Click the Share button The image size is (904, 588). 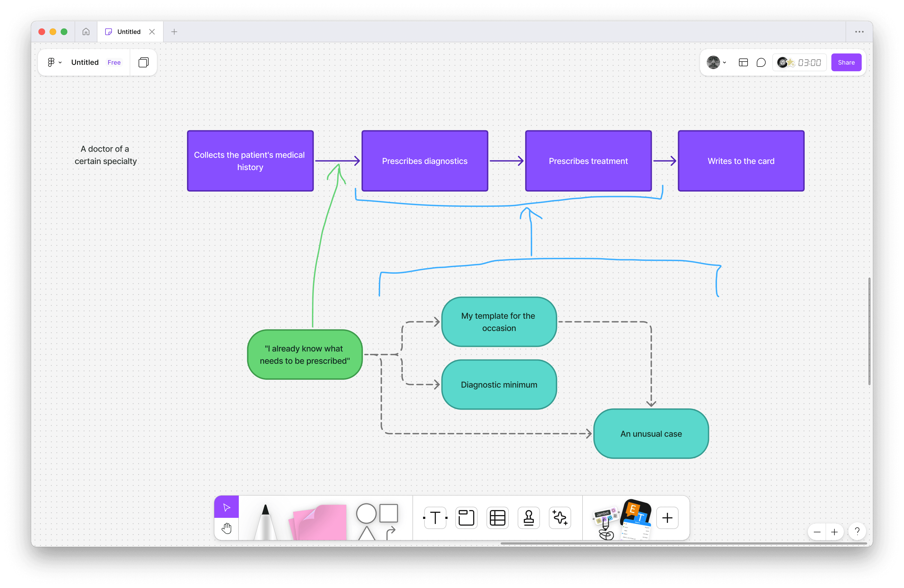click(846, 62)
